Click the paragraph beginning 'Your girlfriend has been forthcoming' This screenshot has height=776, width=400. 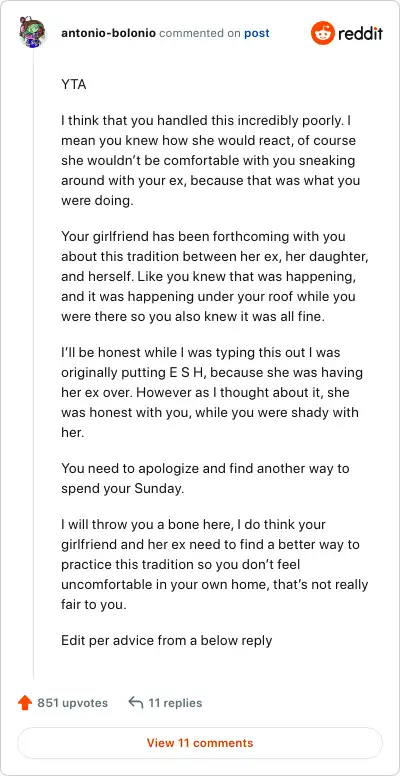pyautogui.click(x=214, y=277)
